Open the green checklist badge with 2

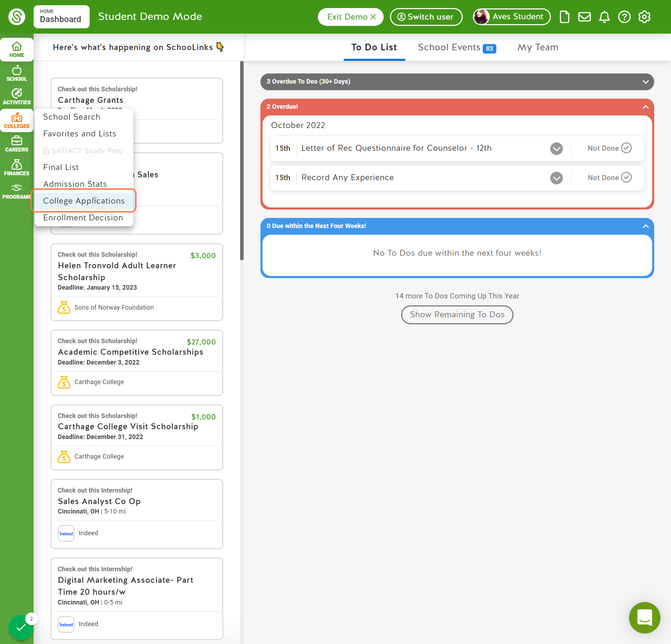21,627
